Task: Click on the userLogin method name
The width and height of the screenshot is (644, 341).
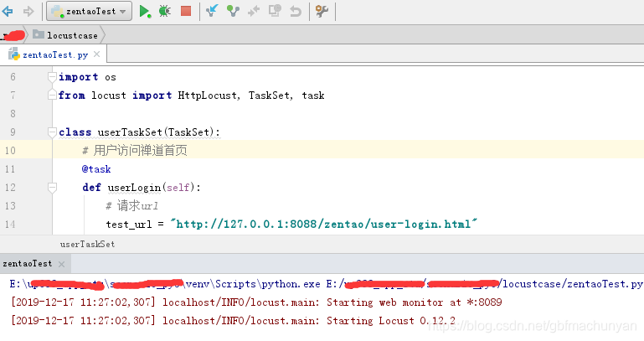Action: pos(134,188)
